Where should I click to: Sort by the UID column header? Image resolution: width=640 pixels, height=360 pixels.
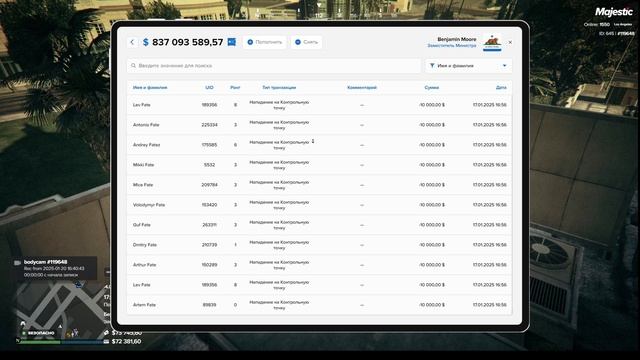[209, 88]
